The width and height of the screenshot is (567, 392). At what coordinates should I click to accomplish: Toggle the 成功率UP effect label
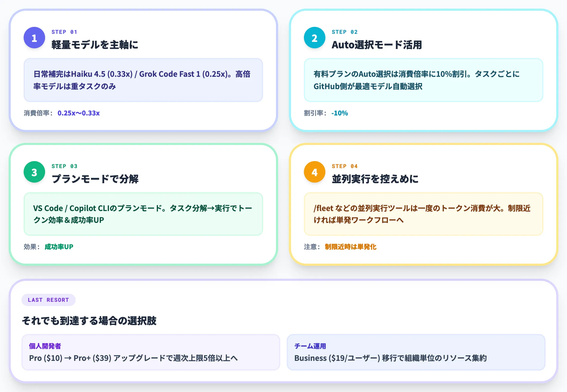tap(59, 246)
